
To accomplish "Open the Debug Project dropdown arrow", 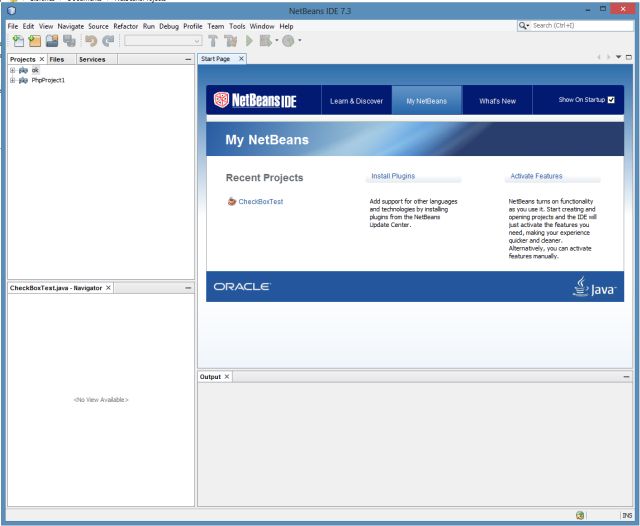I will click(x=276, y=40).
